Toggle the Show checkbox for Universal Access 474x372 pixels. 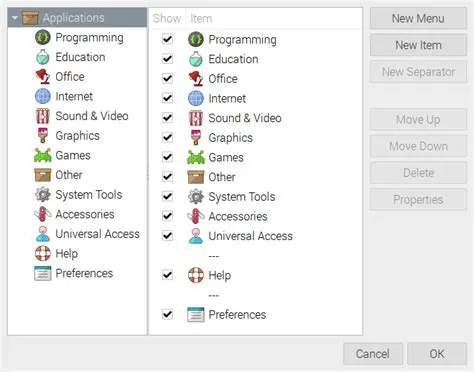click(167, 236)
